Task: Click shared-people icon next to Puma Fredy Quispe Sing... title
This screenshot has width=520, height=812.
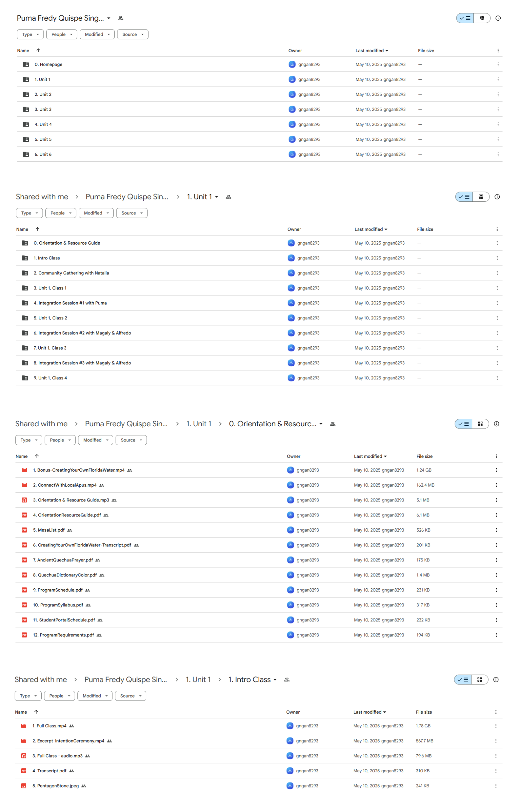Action: click(121, 18)
